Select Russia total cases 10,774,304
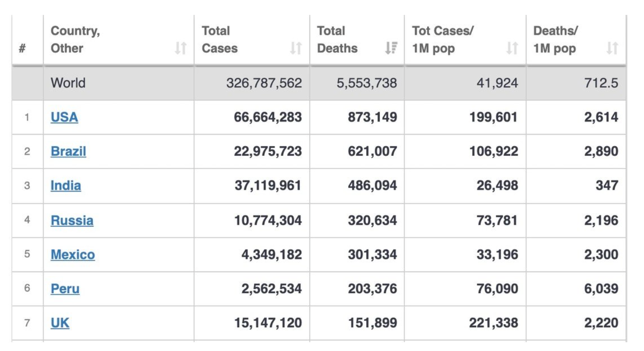The width and height of the screenshot is (644, 351). 268,220
